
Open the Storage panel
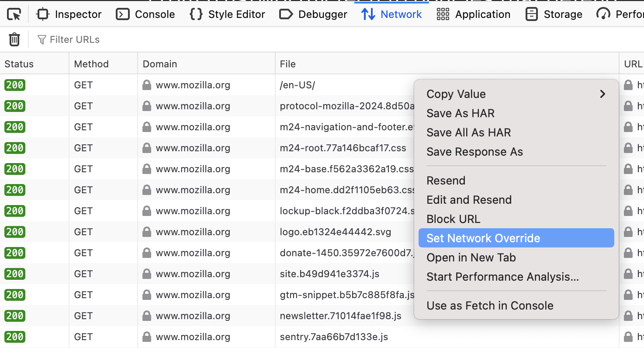(x=554, y=14)
